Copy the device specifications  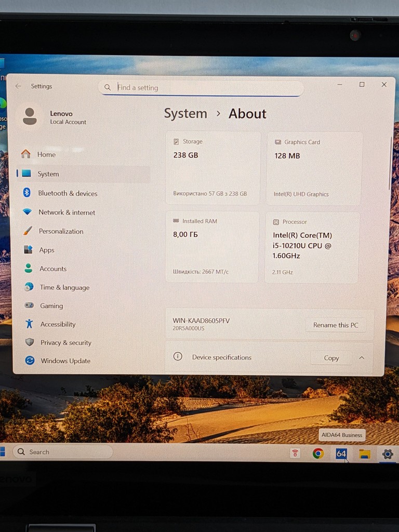pos(331,357)
